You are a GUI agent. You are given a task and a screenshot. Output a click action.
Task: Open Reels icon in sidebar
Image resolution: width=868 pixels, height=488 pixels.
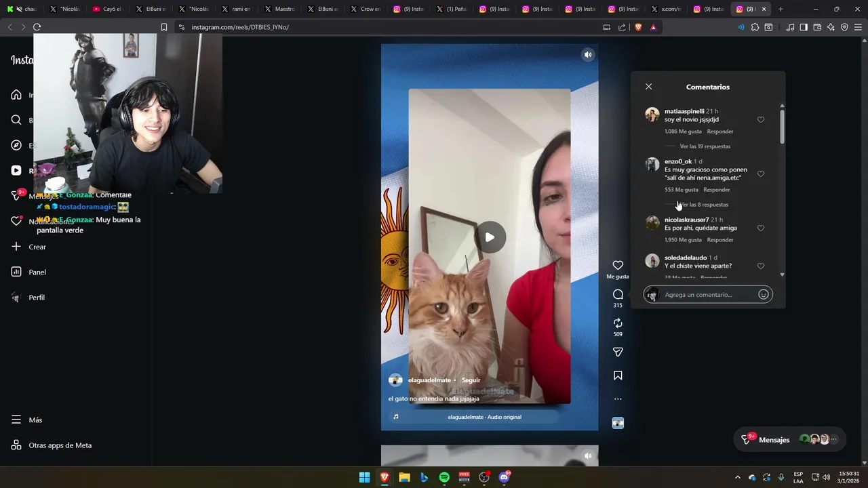(x=16, y=171)
